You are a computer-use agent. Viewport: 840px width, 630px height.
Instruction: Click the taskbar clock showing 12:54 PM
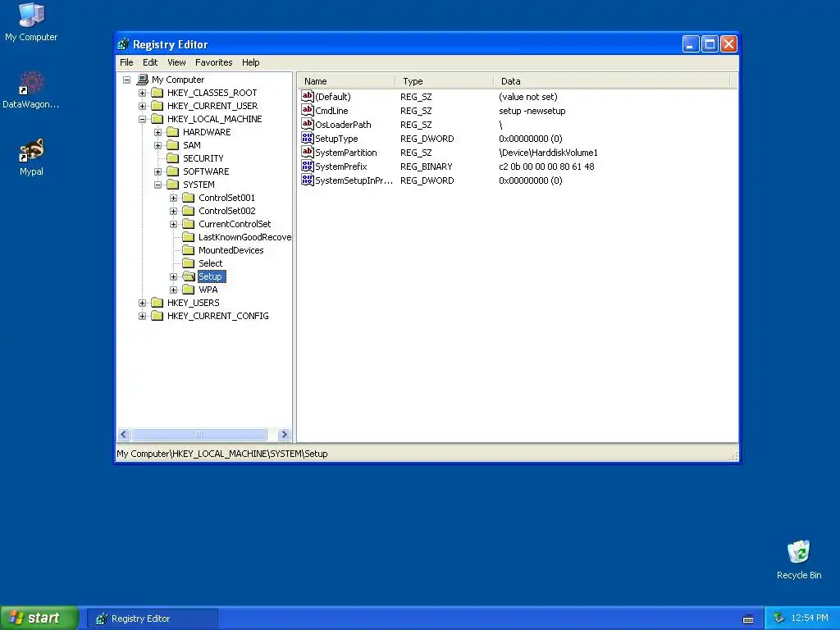pyautogui.click(x=809, y=619)
